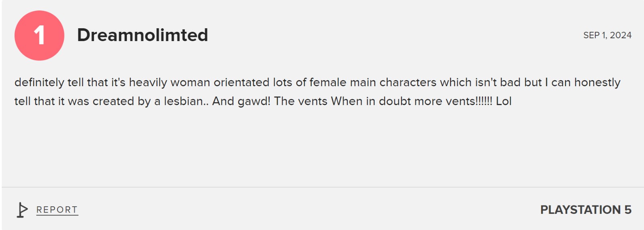Click the report flag icon
The image size is (644, 230).
(22, 210)
